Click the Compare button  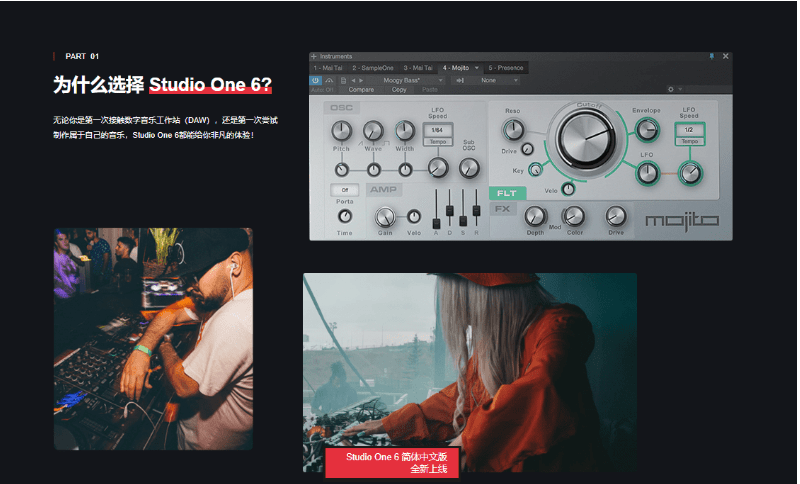click(361, 90)
